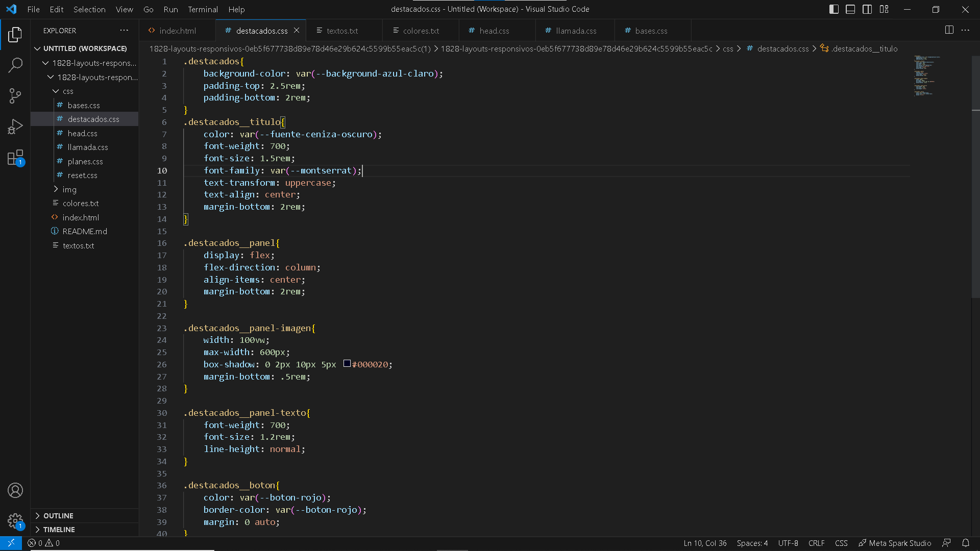Expand the TIMELINE section
The image size is (980, 551).
pyautogui.click(x=85, y=530)
